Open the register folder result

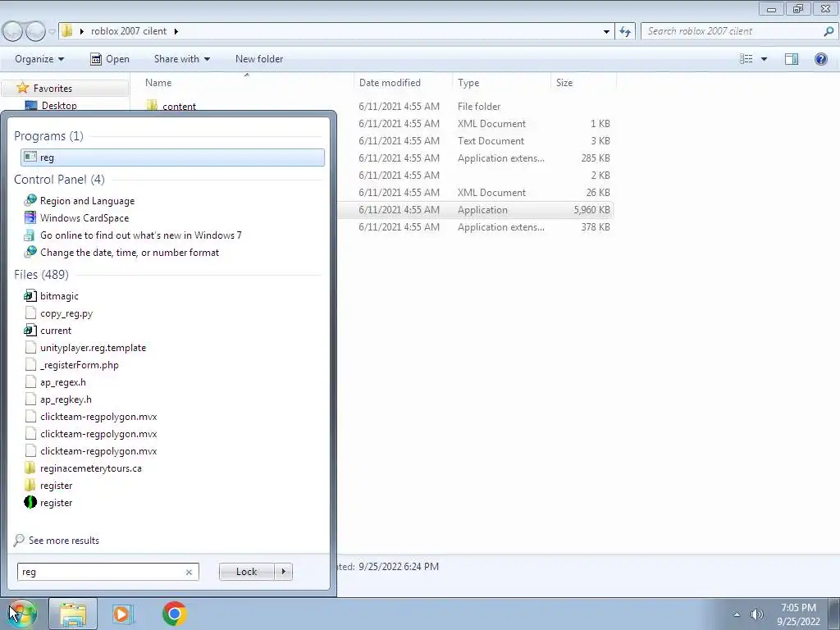48,486
